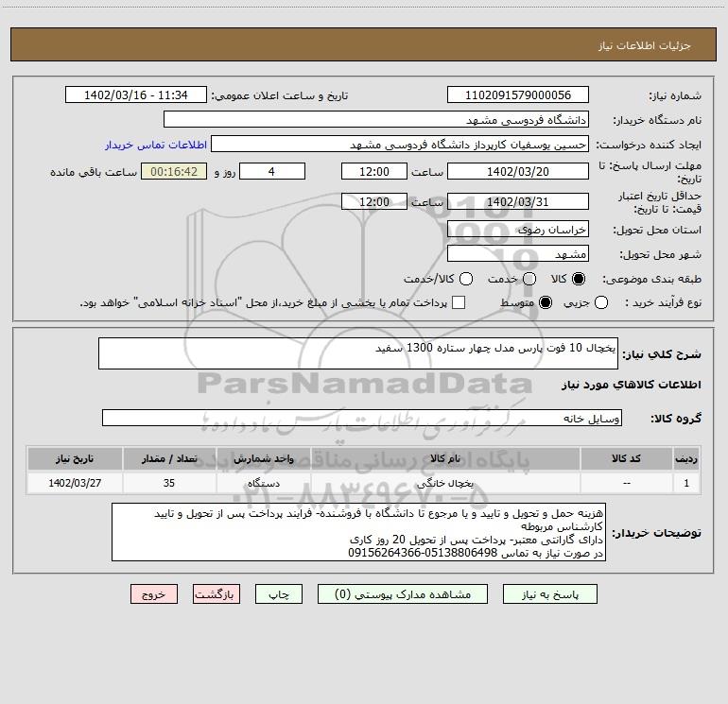Image resolution: width=728 pixels, height=704 pixels.
Task: Click the need date cell 1402/03/27
Action: pyautogui.click(x=75, y=483)
